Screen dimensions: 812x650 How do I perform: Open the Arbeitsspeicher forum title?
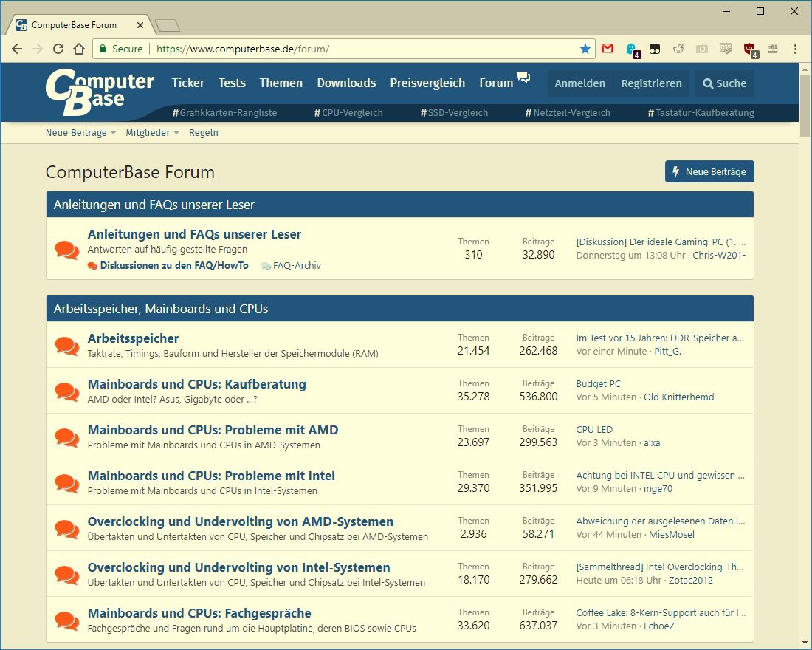[x=133, y=338]
